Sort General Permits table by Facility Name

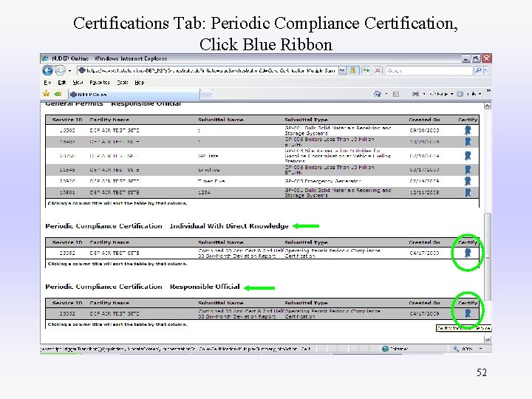[109, 120]
